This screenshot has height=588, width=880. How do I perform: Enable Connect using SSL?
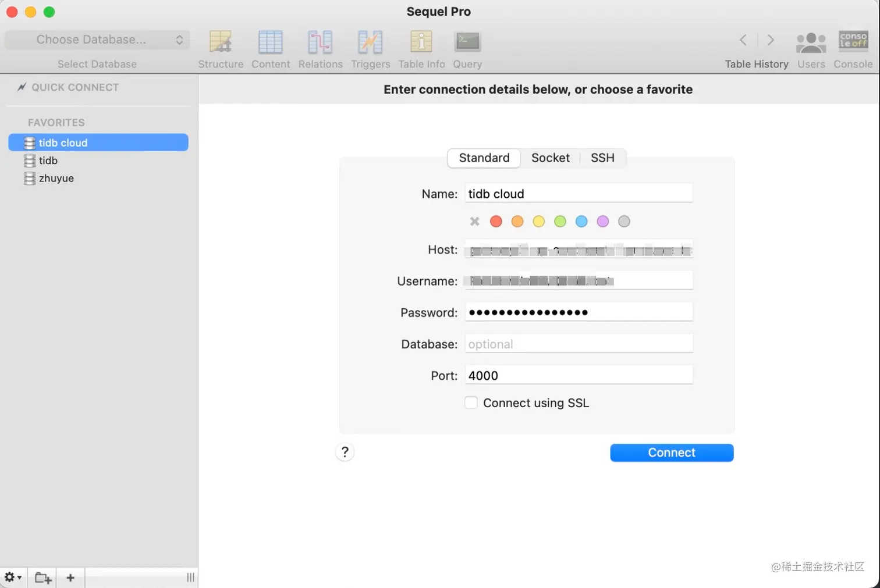pyautogui.click(x=471, y=402)
